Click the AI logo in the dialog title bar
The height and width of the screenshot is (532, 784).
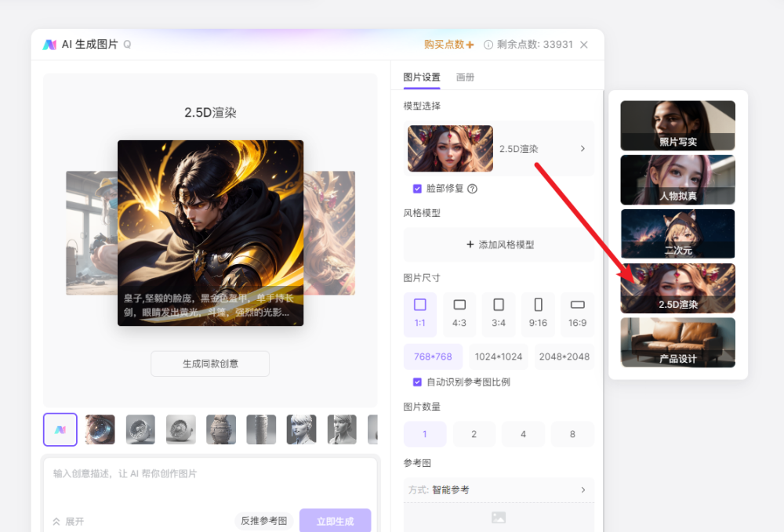tap(49, 45)
